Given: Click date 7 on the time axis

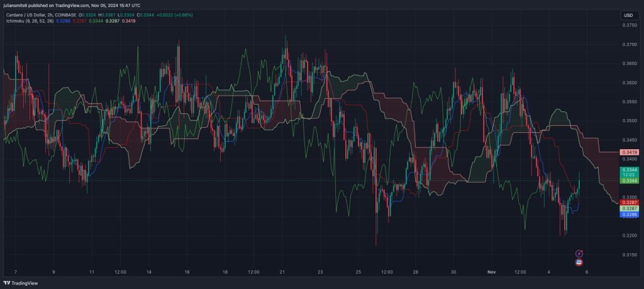Looking at the screenshot, I should pos(15,272).
